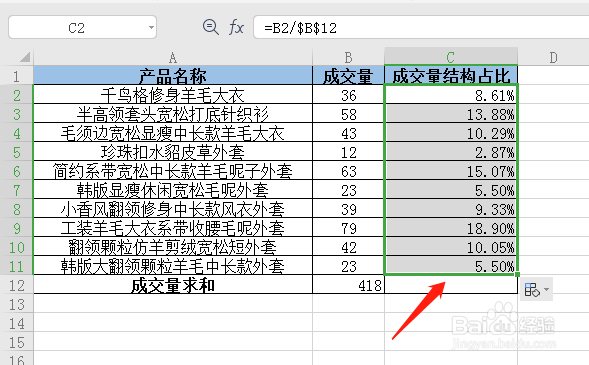Select row 13 header
The image size is (589, 365).
(x=17, y=304)
